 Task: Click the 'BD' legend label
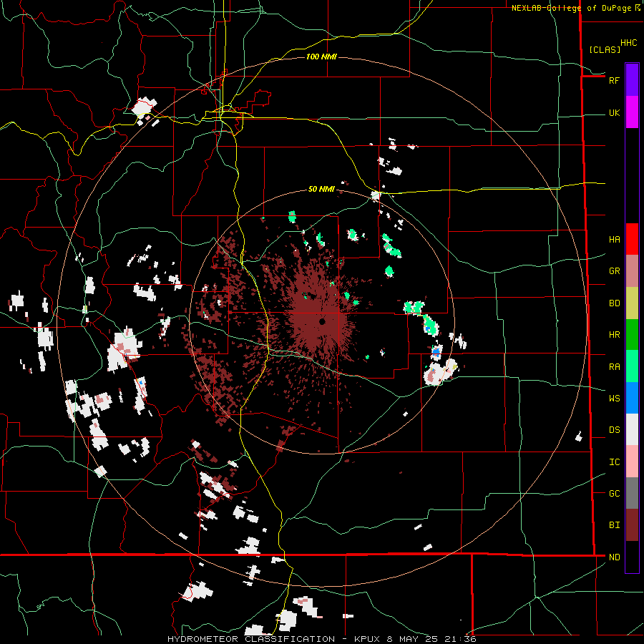pyautogui.click(x=614, y=303)
